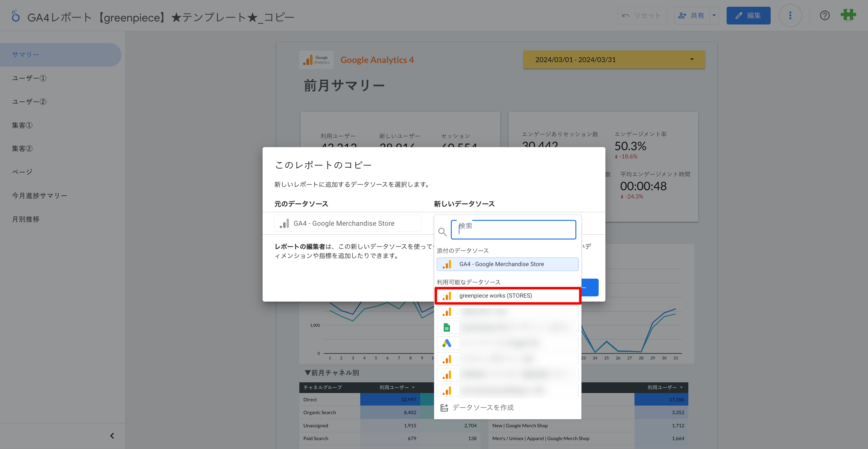The image size is (868, 449).
Task: Click the original data source GA4 field
Action: pos(347,223)
